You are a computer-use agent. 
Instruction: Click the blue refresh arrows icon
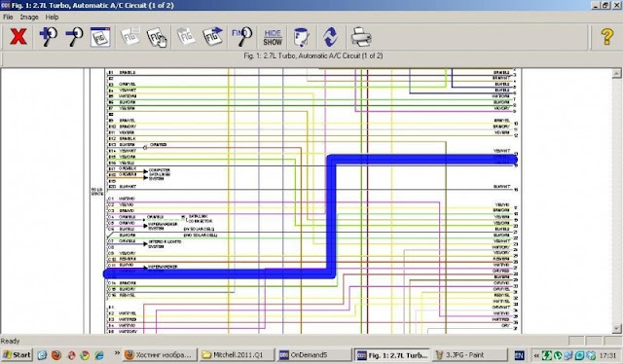[331, 37]
